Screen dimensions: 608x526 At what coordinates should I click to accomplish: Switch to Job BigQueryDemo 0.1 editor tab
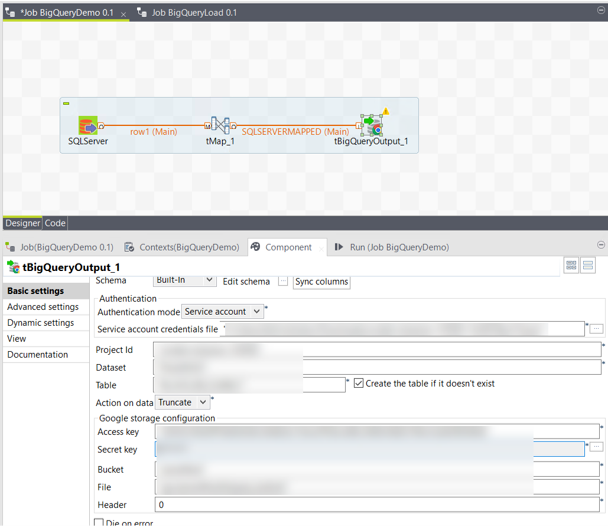[67, 13]
